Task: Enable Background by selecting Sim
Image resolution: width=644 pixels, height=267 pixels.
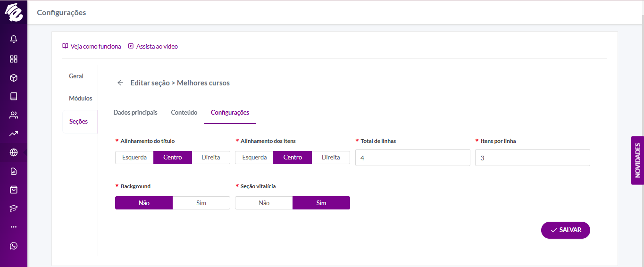Action: point(201,203)
